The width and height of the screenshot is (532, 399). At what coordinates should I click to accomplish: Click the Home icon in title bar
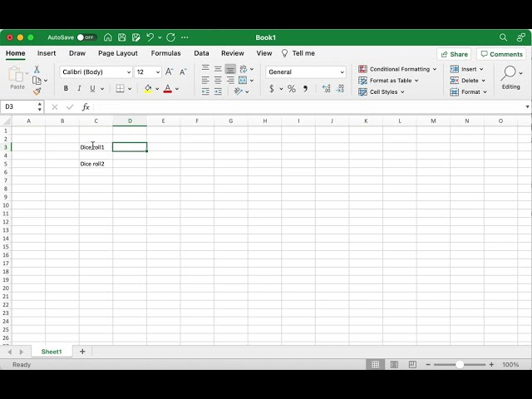coord(108,37)
